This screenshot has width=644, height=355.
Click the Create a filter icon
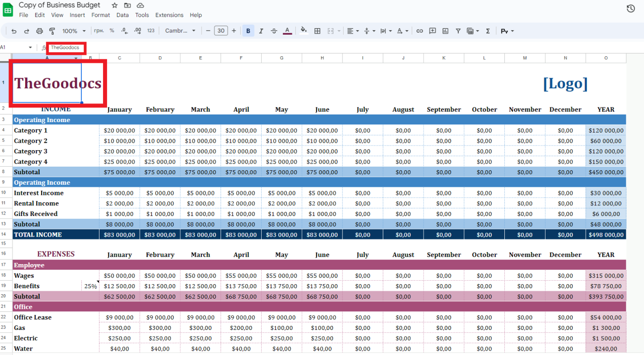click(x=458, y=31)
